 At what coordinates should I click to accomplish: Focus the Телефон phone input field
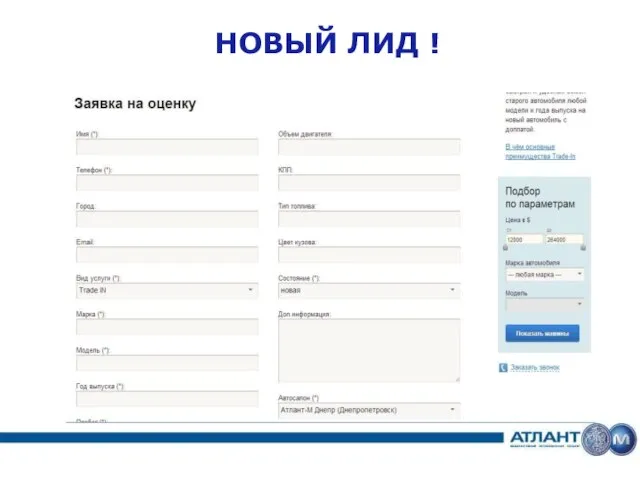pos(167,183)
